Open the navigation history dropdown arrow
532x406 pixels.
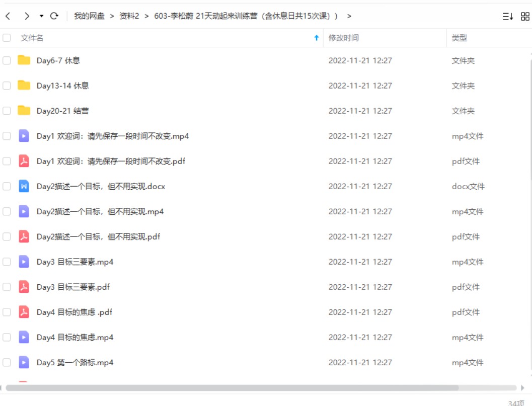[x=41, y=16]
